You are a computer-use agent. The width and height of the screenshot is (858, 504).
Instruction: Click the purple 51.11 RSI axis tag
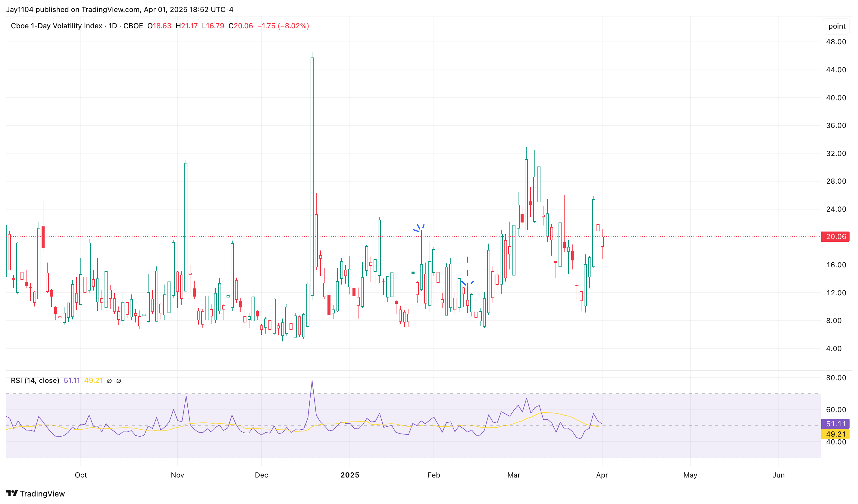tap(835, 424)
